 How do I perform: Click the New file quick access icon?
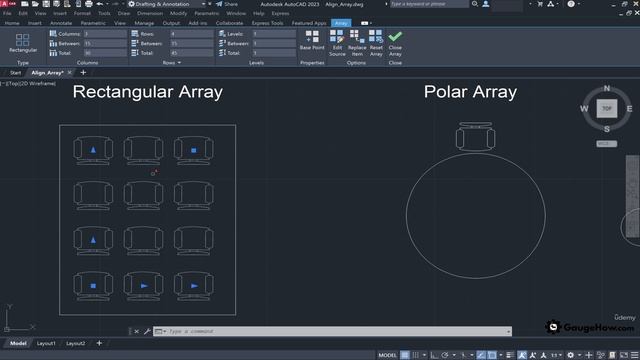(x=24, y=4)
